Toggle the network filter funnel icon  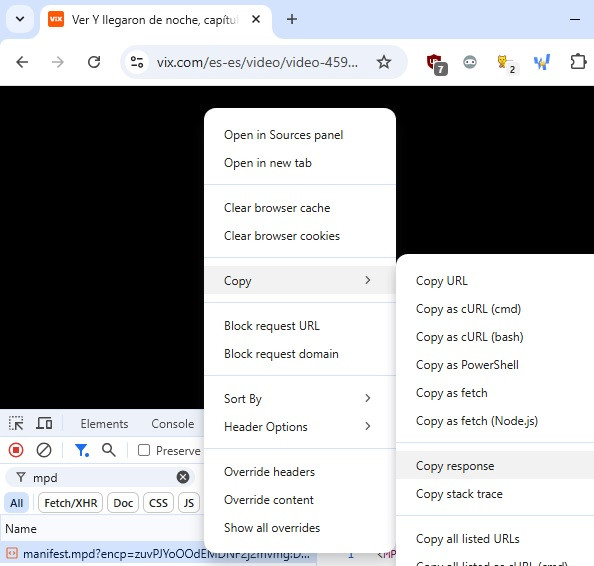click(81, 450)
